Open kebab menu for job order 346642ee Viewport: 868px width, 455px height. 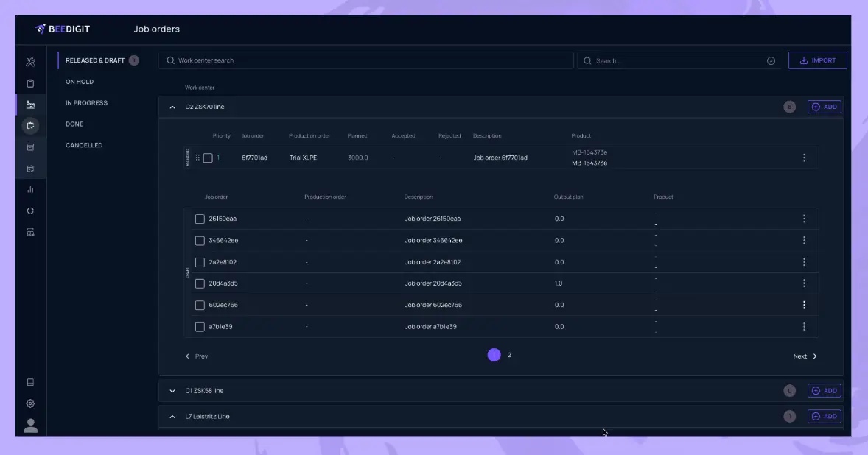[x=805, y=241]
